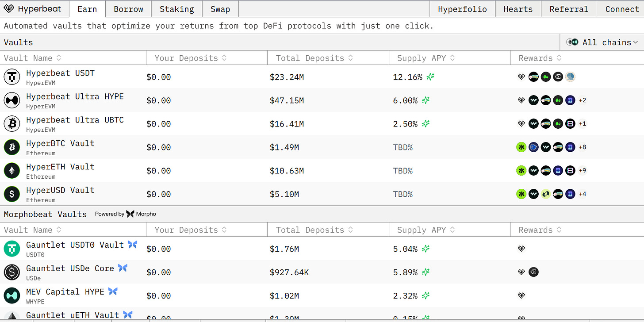Click green first reward icon in HyperBTC row
644x322 pixels.
pos(521,147)
